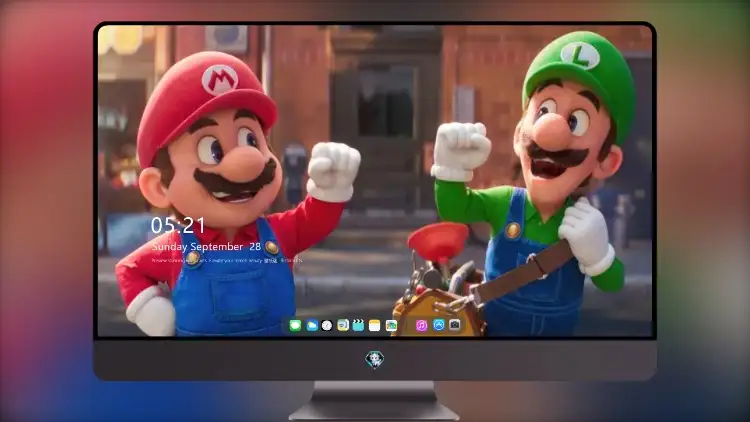Click the logo badge on monitor chin

pyautogui.click(x=375, y=359)
